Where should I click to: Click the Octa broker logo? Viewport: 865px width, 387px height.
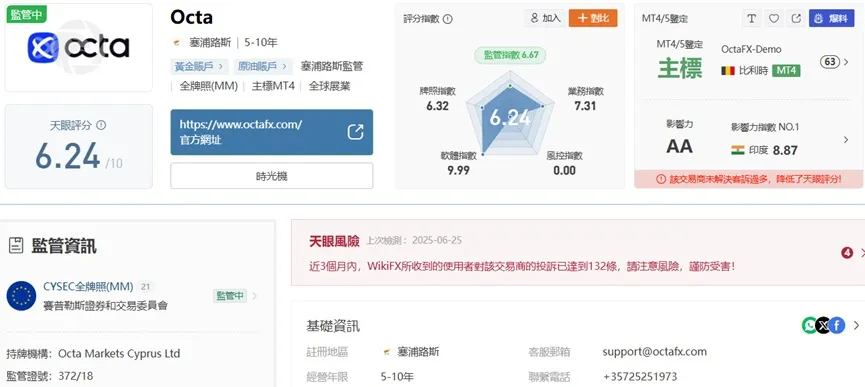click(x=78, y=47)
